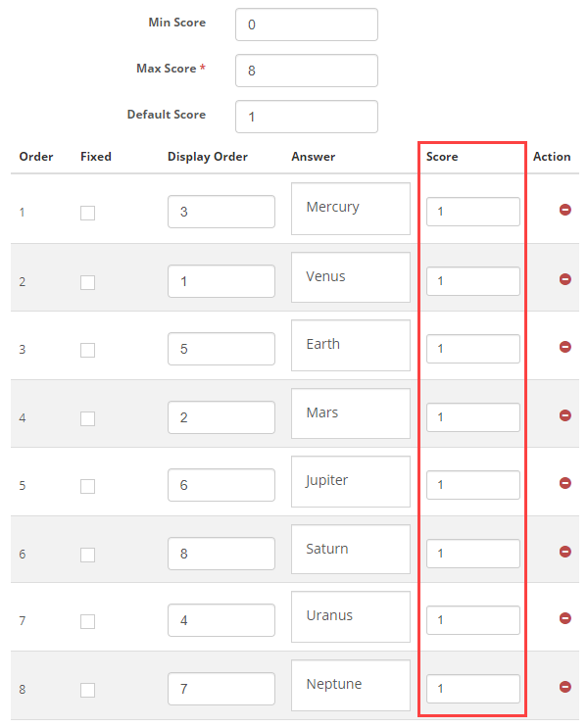Enable Fixed checkbox for Mars

click(x=88, y=418)
